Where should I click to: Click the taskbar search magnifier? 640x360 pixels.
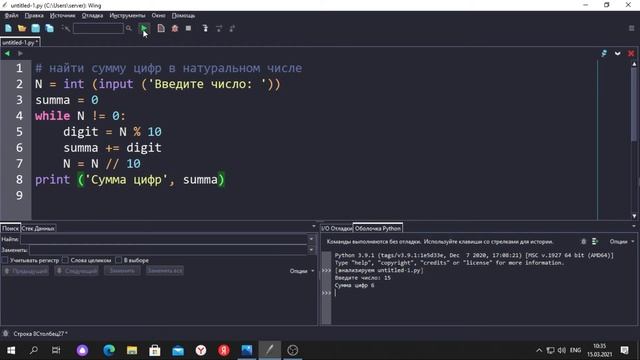tap(34, 350)
